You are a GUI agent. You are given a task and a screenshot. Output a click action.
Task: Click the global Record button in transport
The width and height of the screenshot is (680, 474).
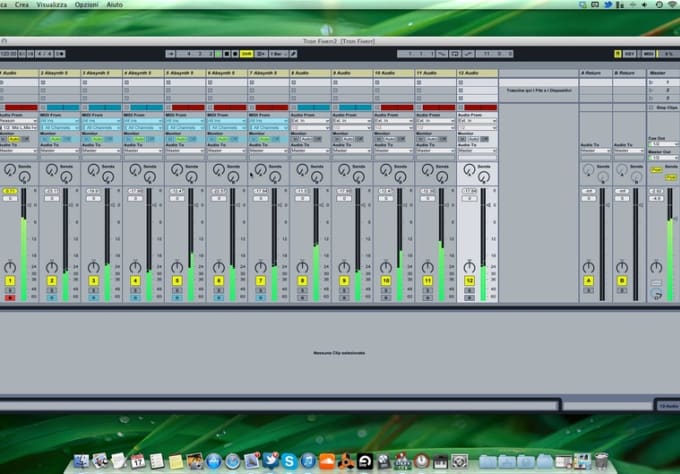235,54
